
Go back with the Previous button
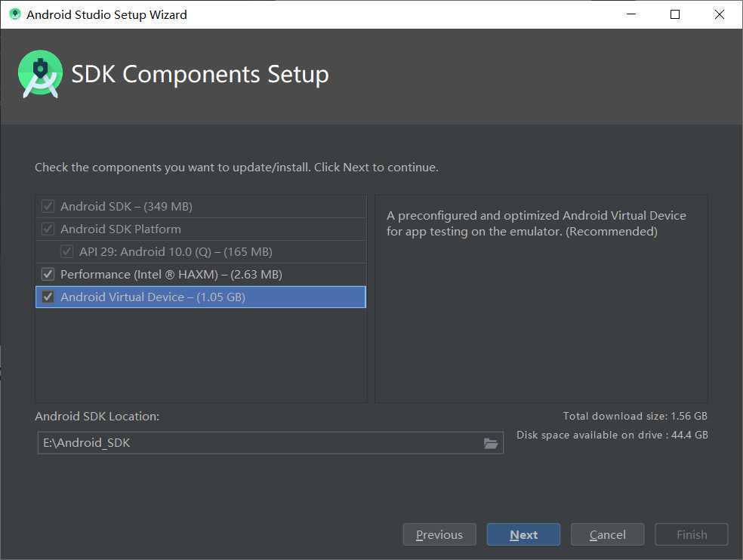pyautogui.click(x=439, y=534)
